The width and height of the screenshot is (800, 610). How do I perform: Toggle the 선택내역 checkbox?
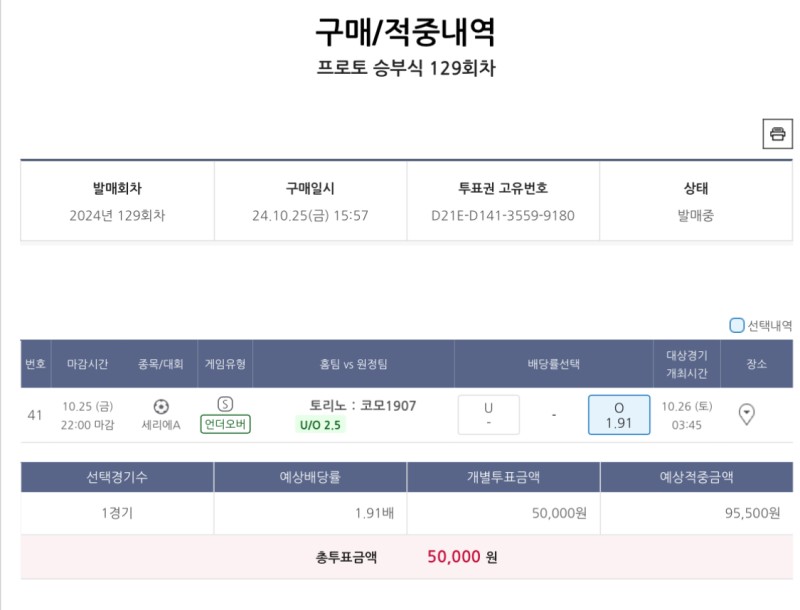pyautogui.click(x=737, y=325)
